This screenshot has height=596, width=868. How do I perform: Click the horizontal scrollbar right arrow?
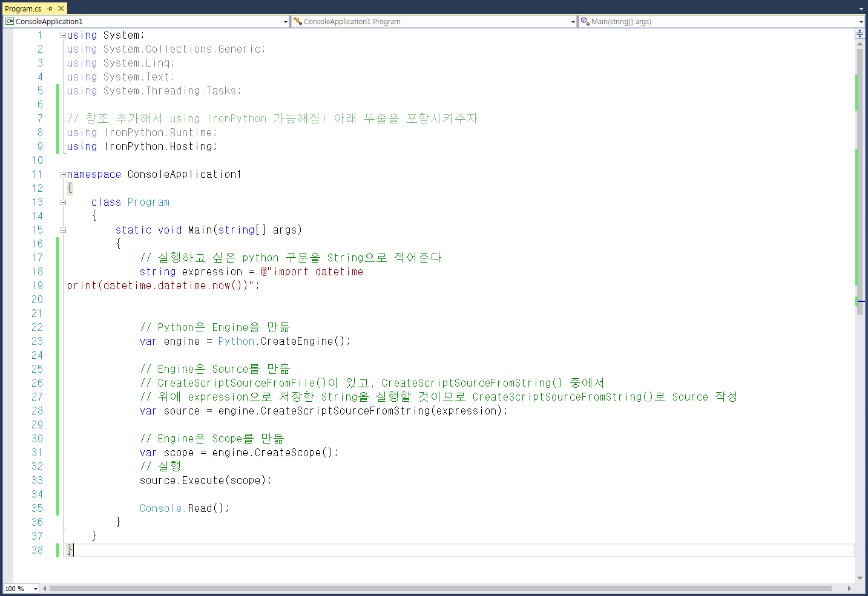[x=849, y=589]
